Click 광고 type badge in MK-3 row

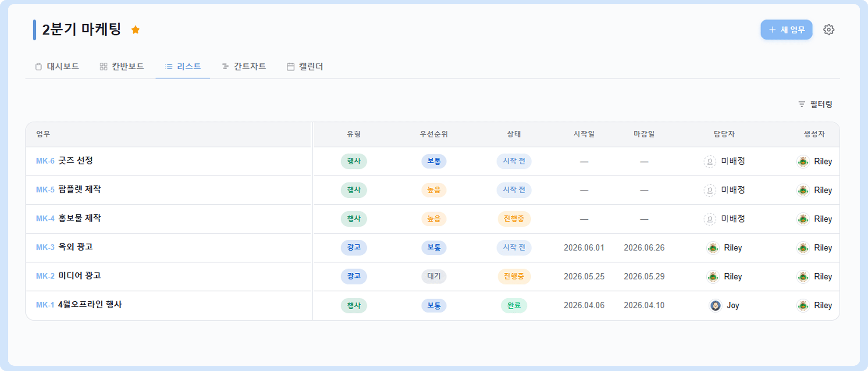354,247
